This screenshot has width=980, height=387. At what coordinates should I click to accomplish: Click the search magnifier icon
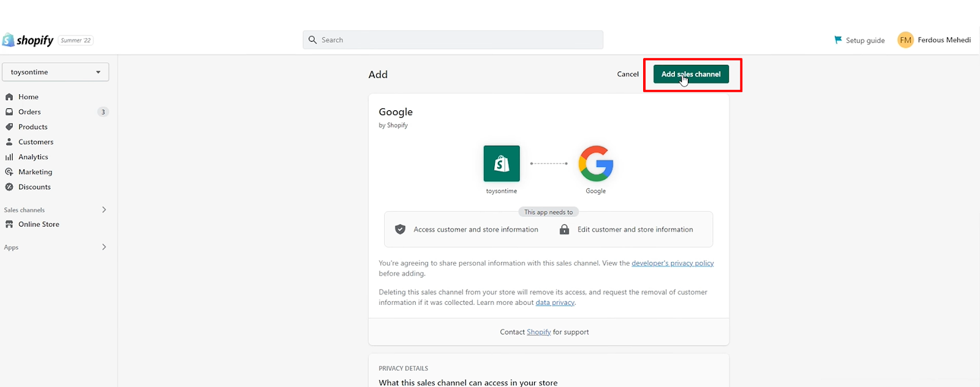312,40
